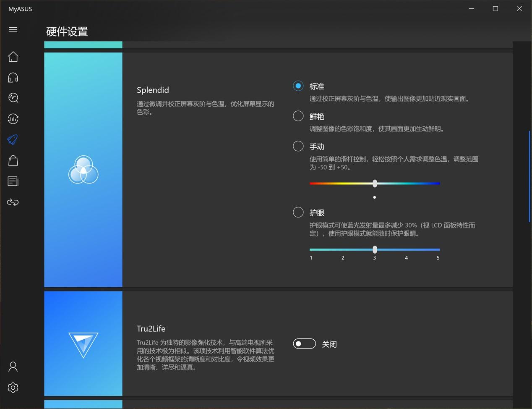This screenshot has width=532, height=409.
Task: Maximize the MyASUS window
Action: pos(495,8)
